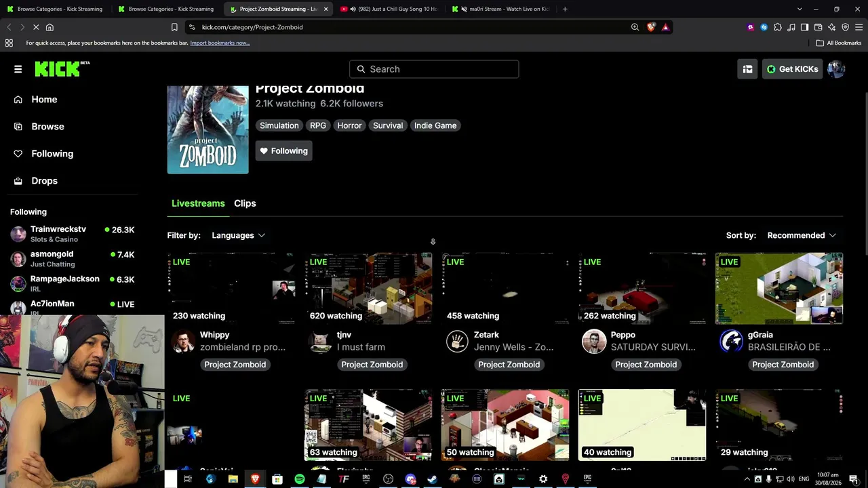Switch to the first Browse Categories browser tab
This screenshot has height=488, width=868.
[55, 9]
